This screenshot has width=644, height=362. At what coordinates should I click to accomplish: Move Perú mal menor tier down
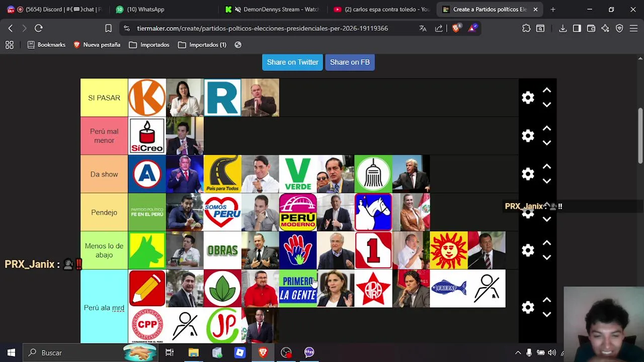[547, 143]
